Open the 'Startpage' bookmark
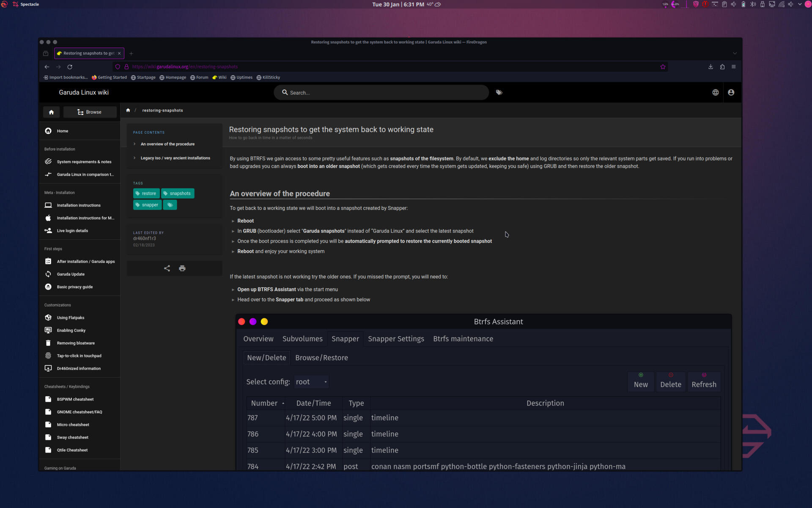This screenshot has width=812, height=508. tap(143, 77)
